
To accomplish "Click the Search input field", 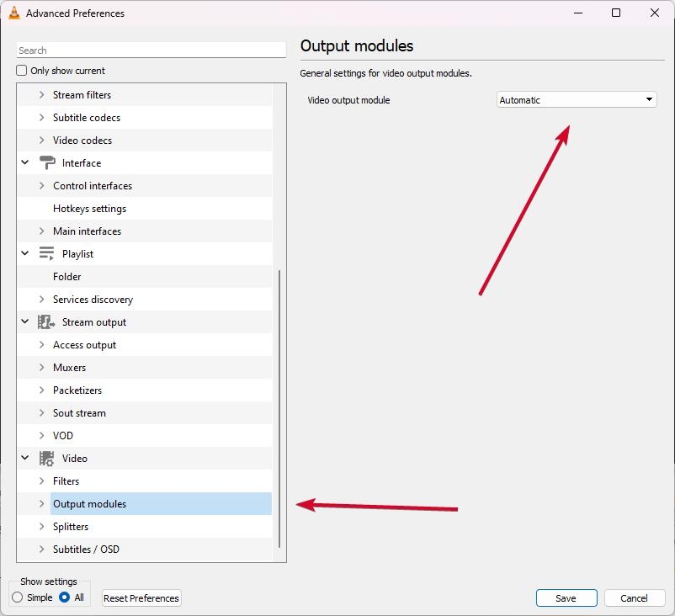I will coord(151,50).
